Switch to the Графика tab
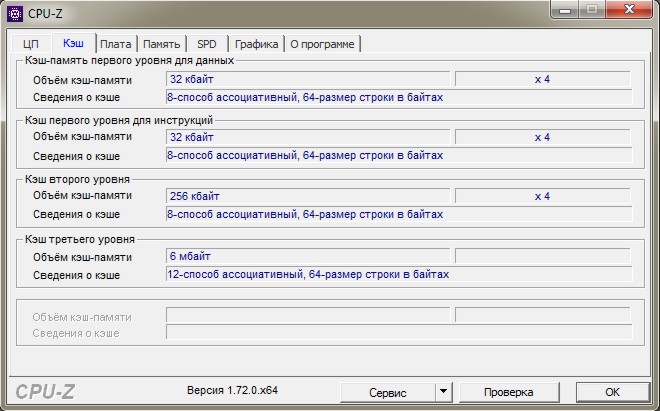Viewport: 660px width, 411px height. [256, 44]
